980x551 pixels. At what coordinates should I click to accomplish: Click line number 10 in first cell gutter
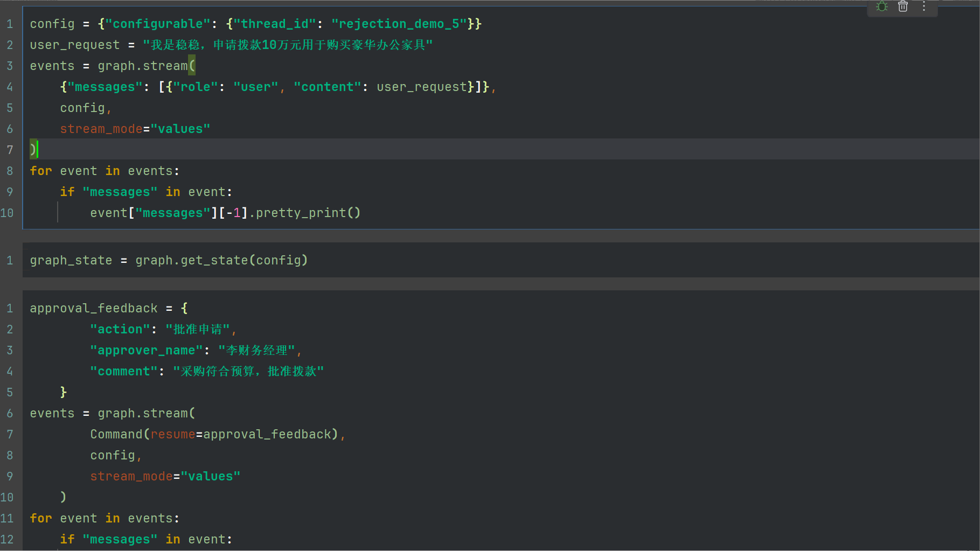7,213
